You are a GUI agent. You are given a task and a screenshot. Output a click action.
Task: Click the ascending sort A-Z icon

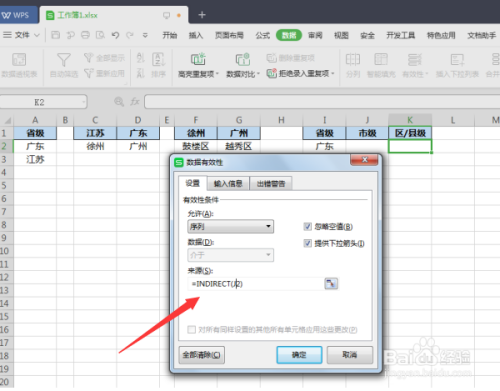pyautogui.click(x=140, y=57)
